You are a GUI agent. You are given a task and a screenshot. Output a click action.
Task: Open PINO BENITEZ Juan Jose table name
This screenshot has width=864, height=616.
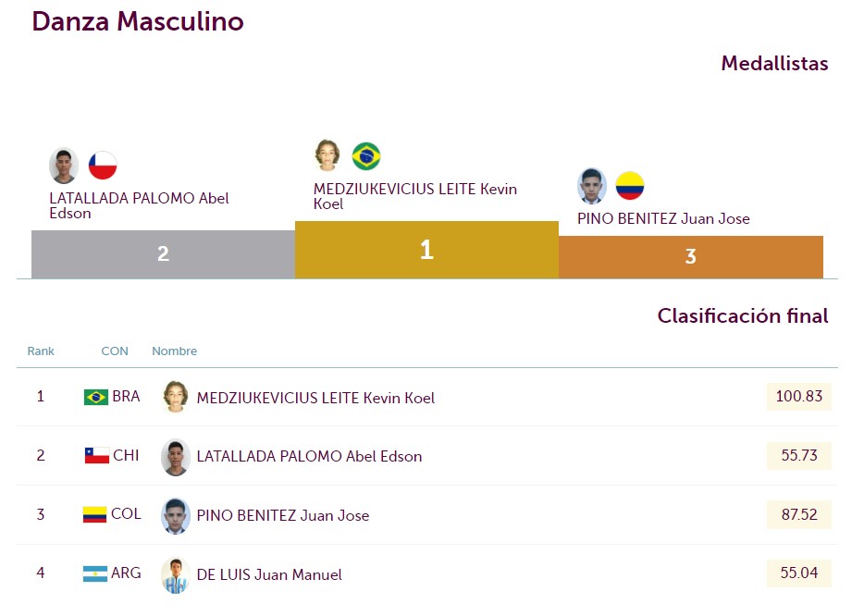click(283, 516)
